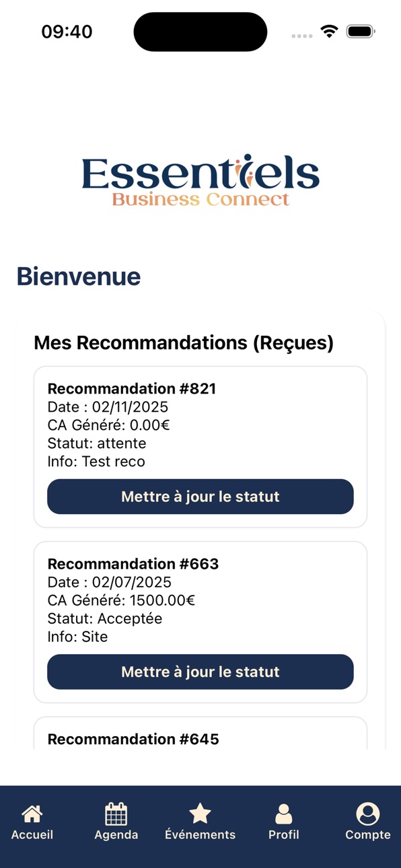The width and height of the screenshot is (401, 868).
Task: Click the 09:40 clock in status bar
Action: point(67,32)
